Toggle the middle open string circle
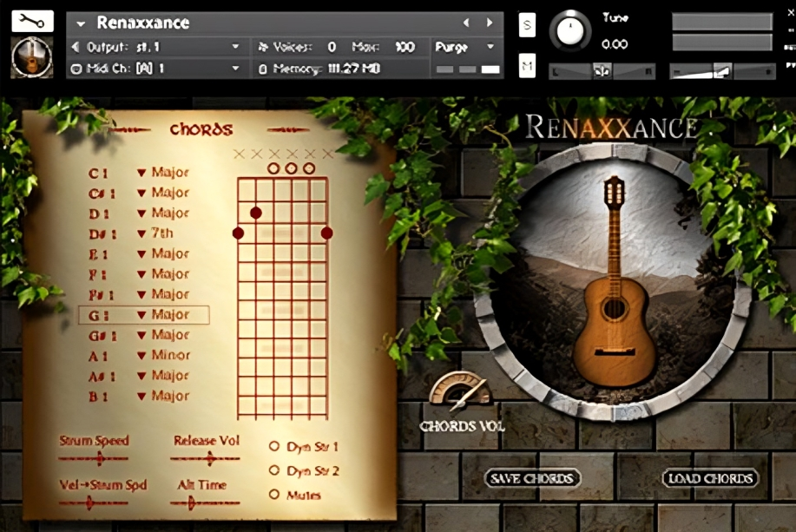This screenshot has height=532, width=796. click(291, 168)
